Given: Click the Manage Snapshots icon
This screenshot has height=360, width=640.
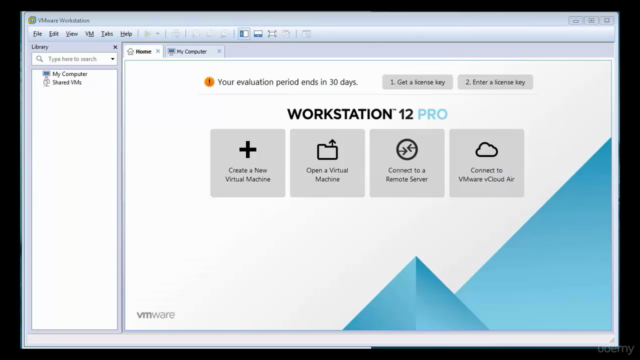Looking at the screenshot, I should point(224,34).
